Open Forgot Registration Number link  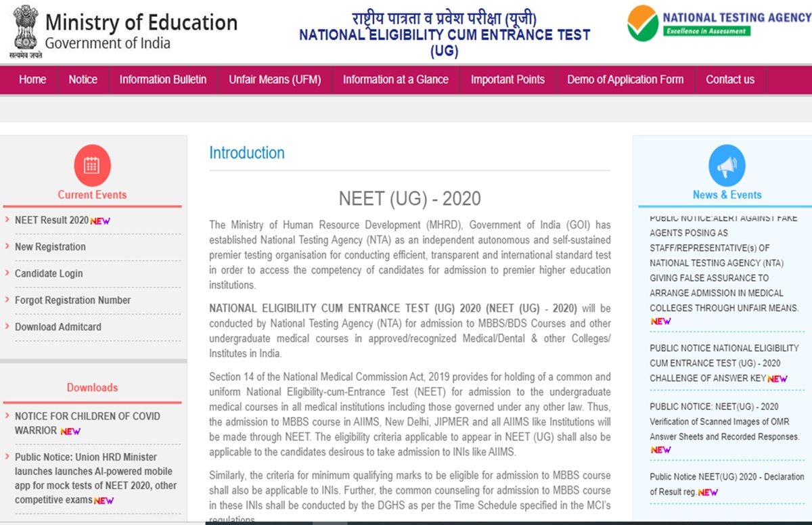(73, 300)
